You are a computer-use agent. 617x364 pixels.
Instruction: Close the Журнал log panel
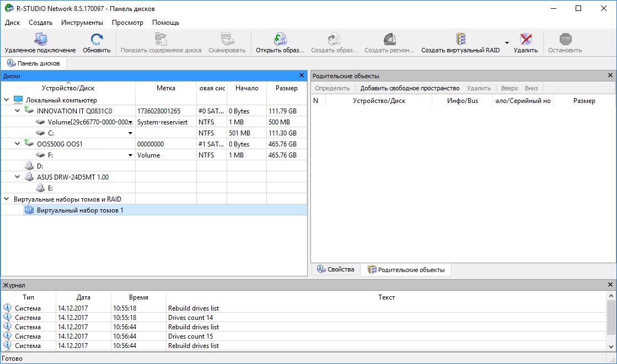pyautogui.click(x=610, y=285)
